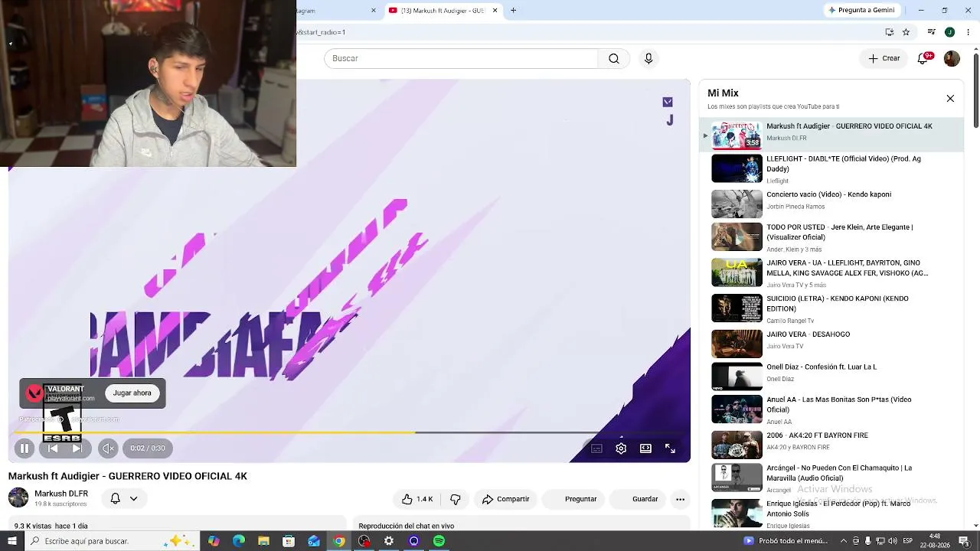The width and height of the screenshot is (980, 551).
Task: Close the Markush ft Audigier tab
Action: (x=495, y=11)
